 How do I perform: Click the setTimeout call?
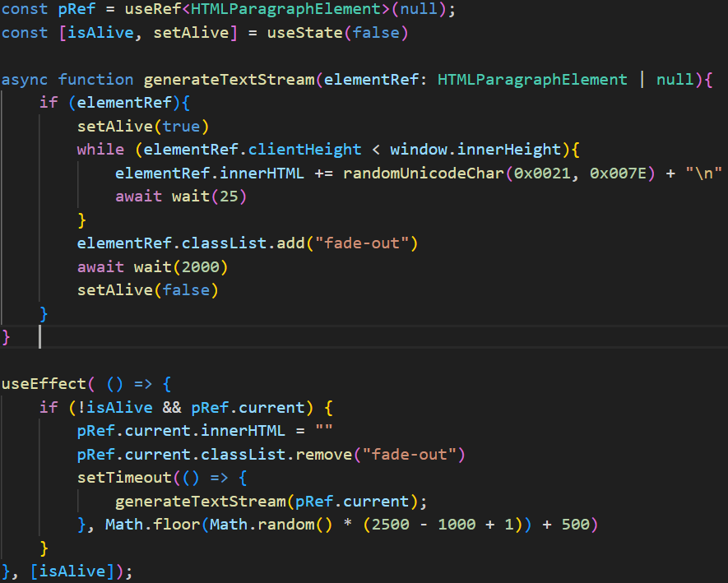124,478
